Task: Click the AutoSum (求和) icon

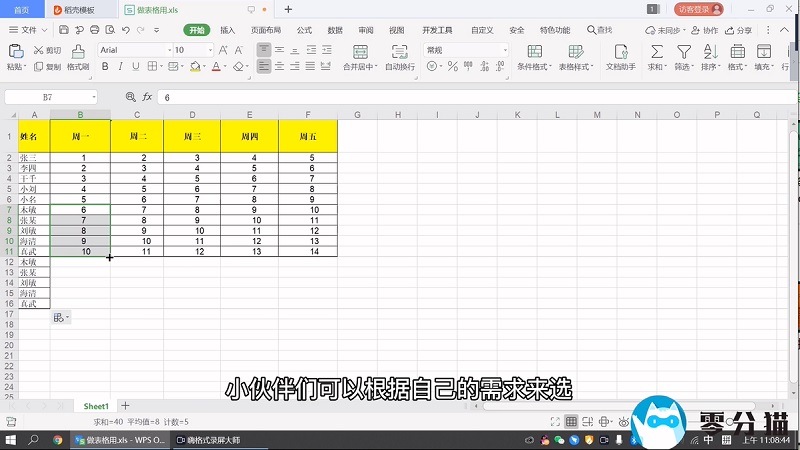Action: click(x=657, y=51)
